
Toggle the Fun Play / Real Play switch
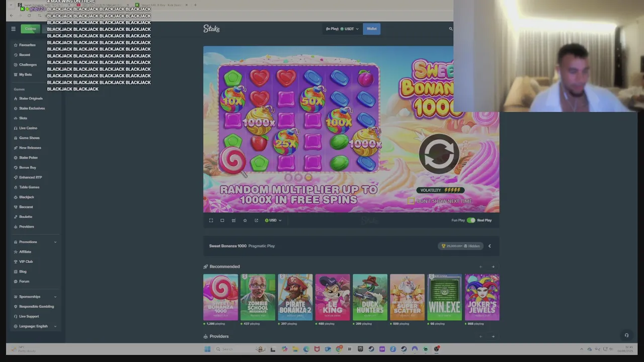point(471,220)
